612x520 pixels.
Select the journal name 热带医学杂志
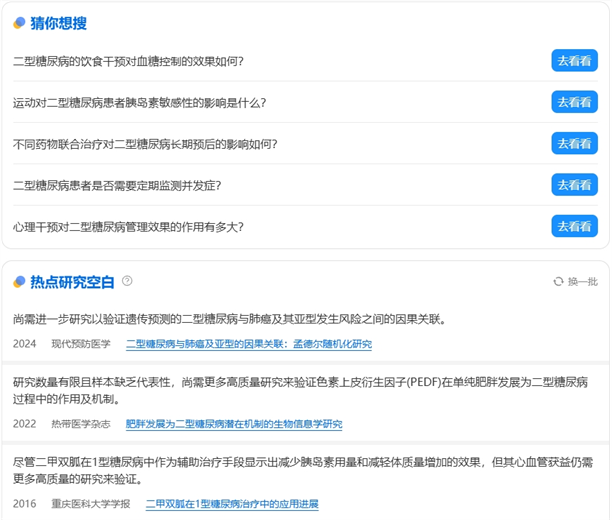(81, 424)
